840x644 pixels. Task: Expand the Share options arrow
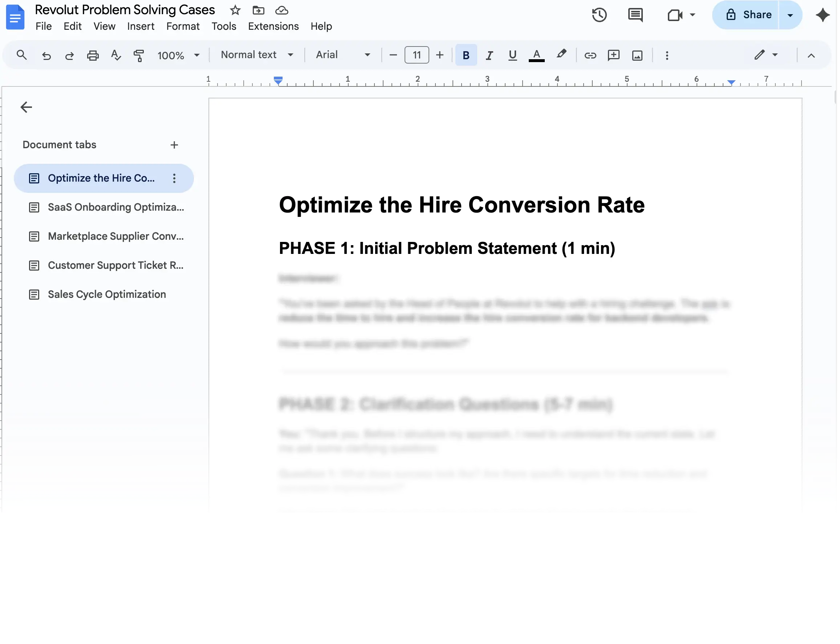790,15
